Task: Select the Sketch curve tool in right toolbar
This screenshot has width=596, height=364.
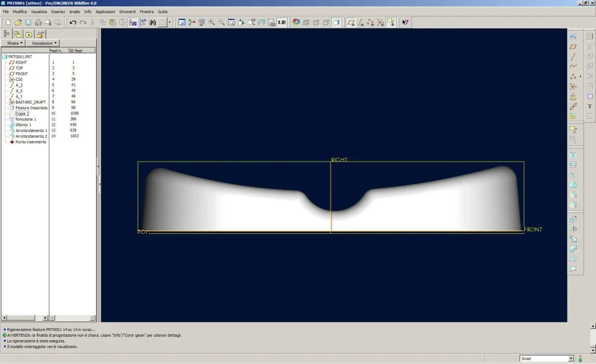Action: 573,36
